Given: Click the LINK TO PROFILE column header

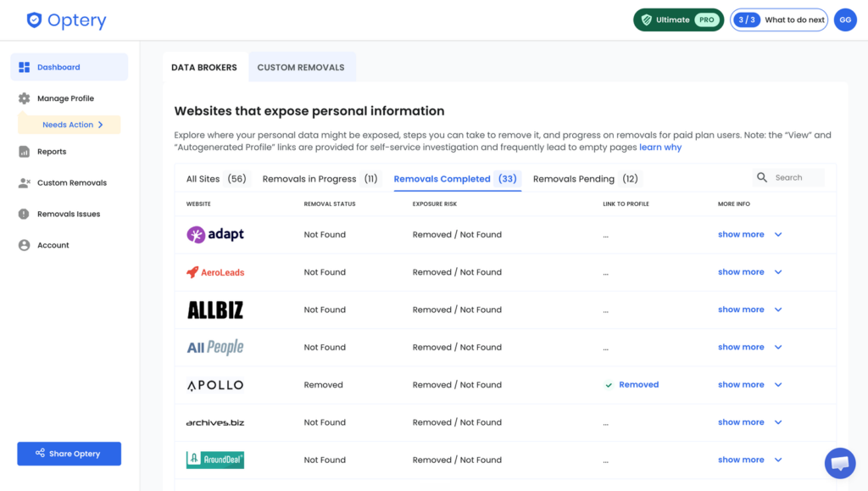Looking at the screenshot, I should click(626, 204).
